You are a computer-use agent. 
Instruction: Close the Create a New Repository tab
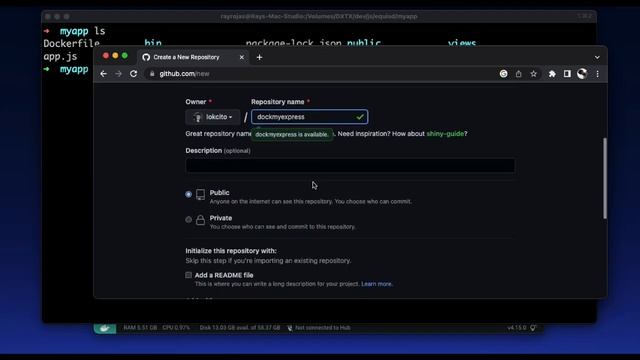[x=242, y=57]
